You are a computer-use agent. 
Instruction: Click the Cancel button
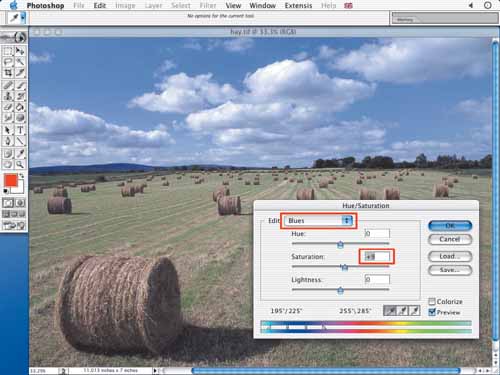450,239
